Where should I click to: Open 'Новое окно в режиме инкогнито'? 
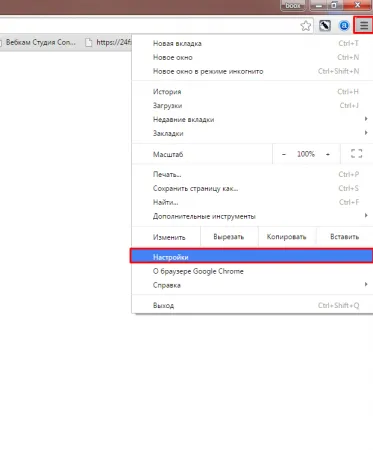[252, 71]
